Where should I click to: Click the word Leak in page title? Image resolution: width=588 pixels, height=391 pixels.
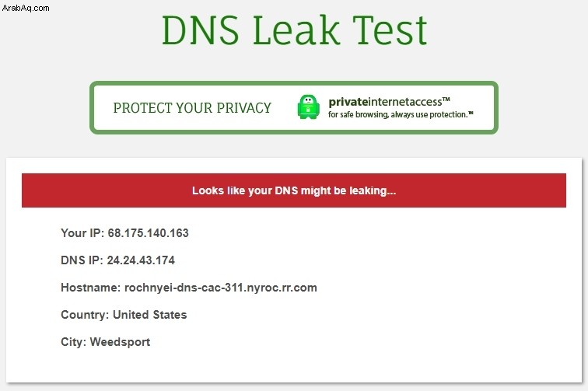296,30
